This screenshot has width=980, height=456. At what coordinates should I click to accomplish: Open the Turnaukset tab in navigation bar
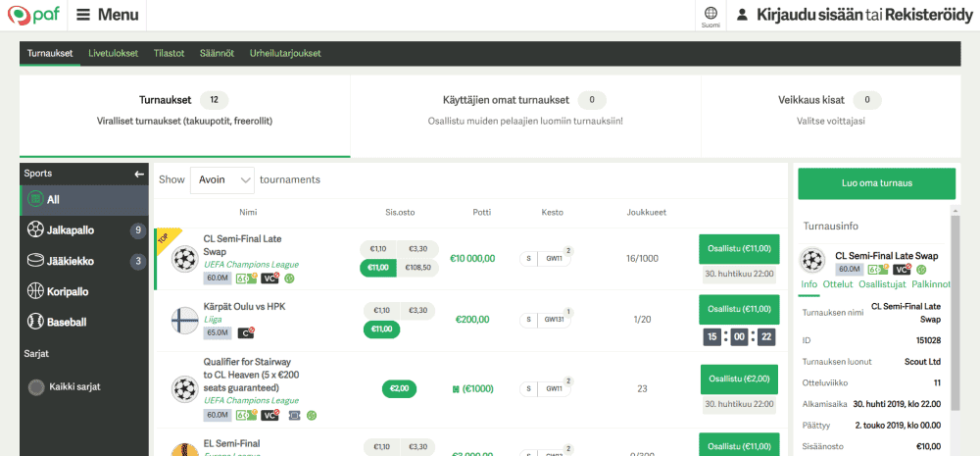50,53
